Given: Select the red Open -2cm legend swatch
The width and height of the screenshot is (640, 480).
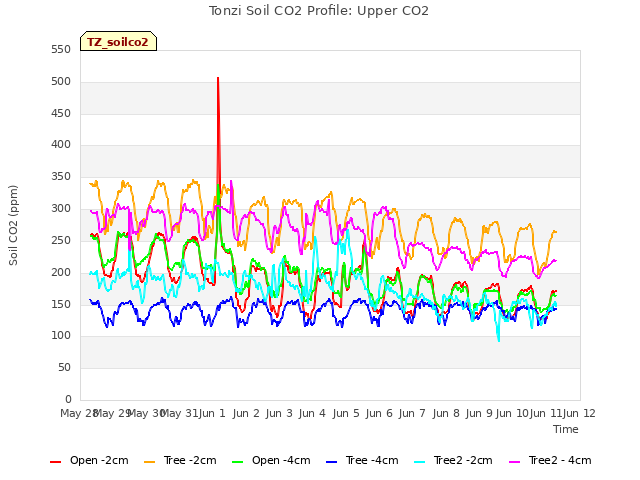Looking at the screenshot, I should tap(56, 462).
